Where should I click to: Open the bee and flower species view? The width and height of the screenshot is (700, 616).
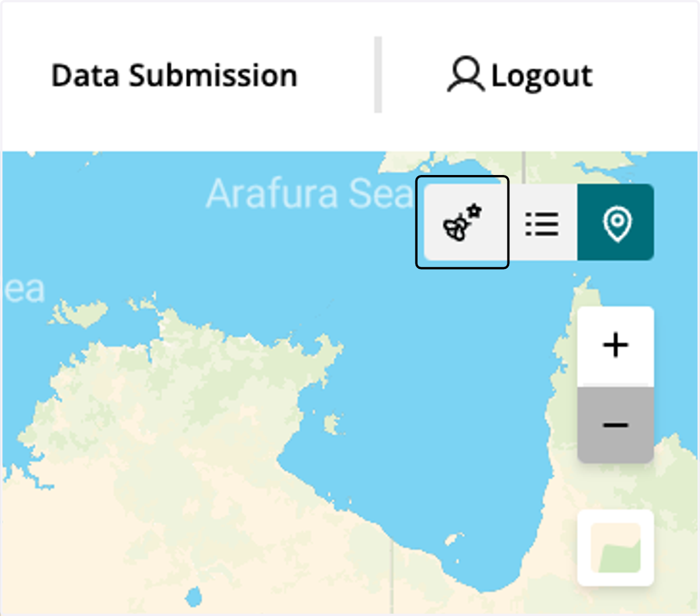click(463, 222)
